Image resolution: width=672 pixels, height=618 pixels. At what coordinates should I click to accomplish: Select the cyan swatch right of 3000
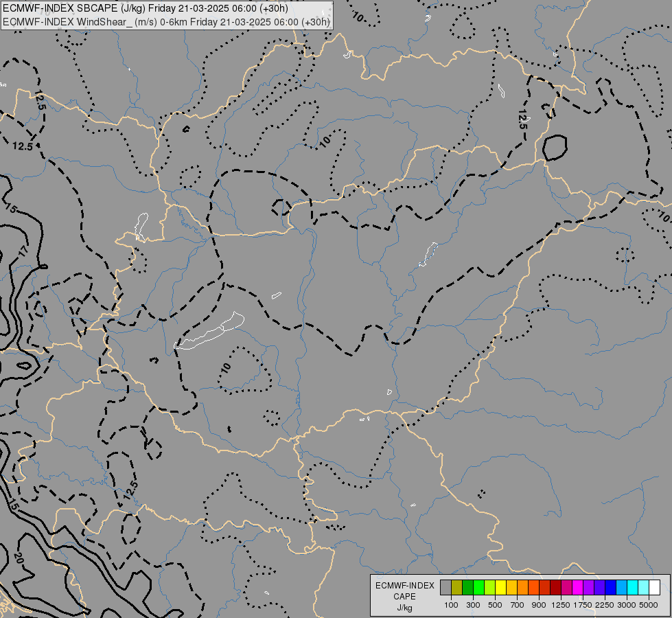(633, 587)
